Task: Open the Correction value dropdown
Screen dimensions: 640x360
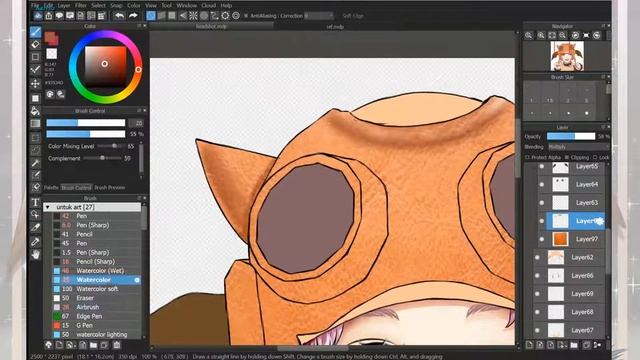Action: click(x=319, y=16)
